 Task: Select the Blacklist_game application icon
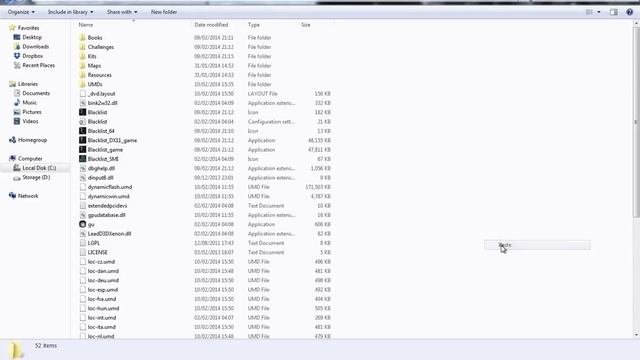[x=82, y=150]
